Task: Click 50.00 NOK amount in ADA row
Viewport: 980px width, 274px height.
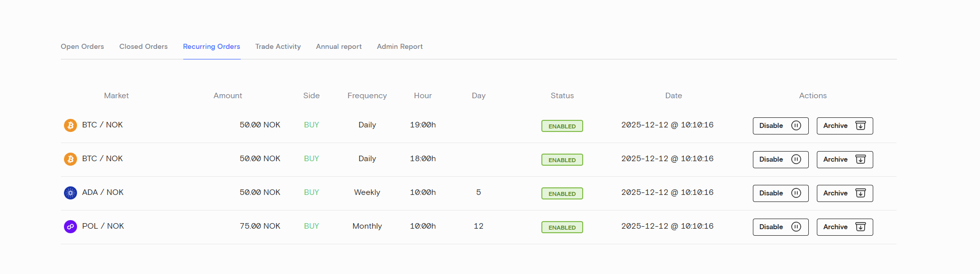Action: tap(260, 192)
